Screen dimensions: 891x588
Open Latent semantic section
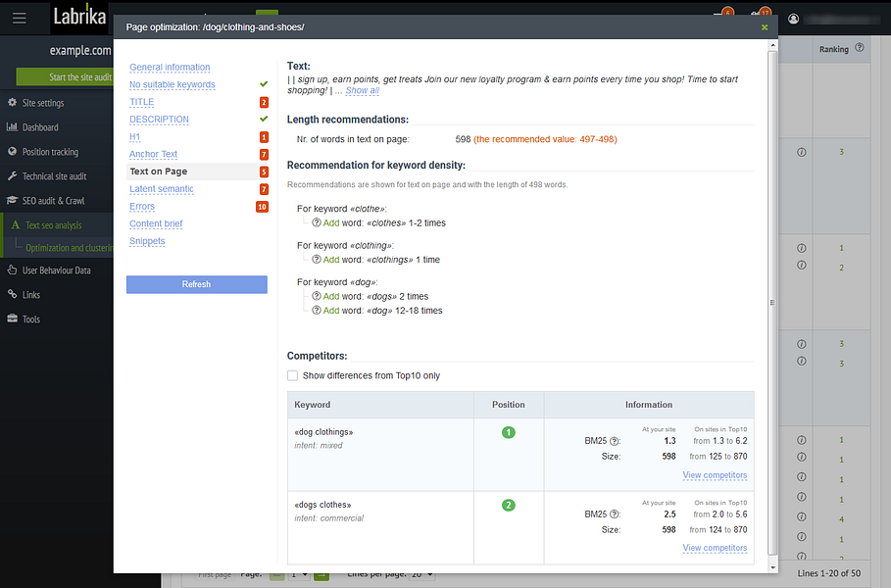tap(162, 188)
